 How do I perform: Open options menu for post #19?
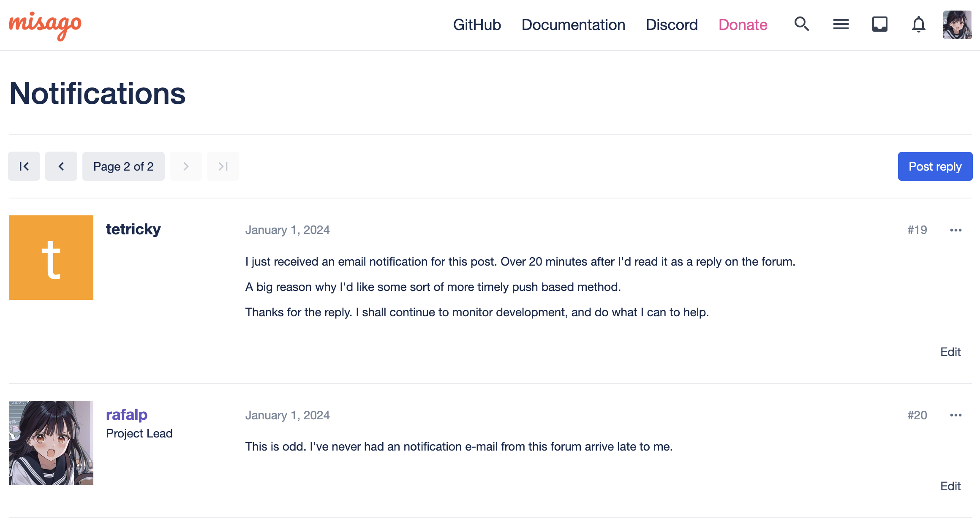955,230
